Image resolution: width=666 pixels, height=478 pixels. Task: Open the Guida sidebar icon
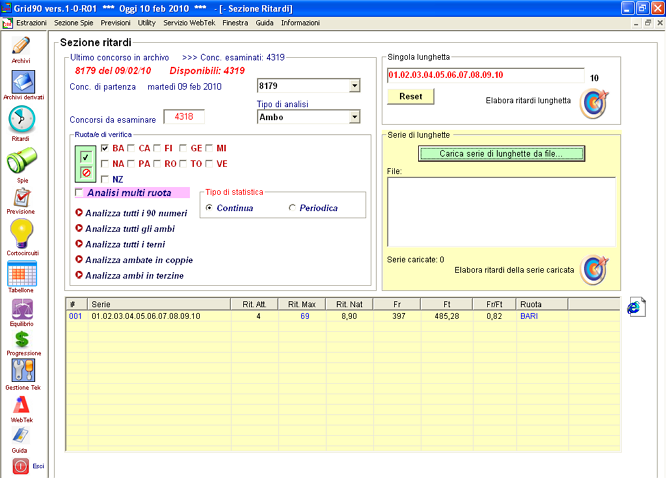(x=20, y=436)
